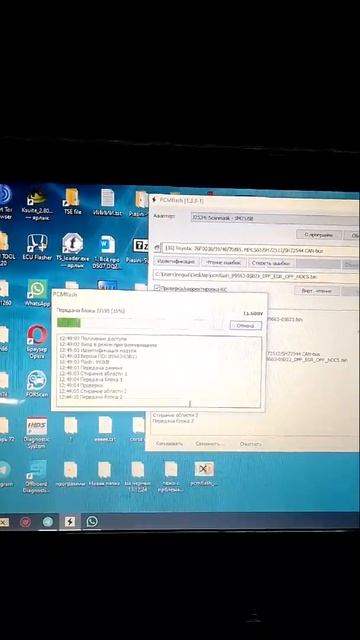This screenshot has height=640, width=360.
Task: Toggle the checksum check/correction checkbox
Action: coord(157,289)
